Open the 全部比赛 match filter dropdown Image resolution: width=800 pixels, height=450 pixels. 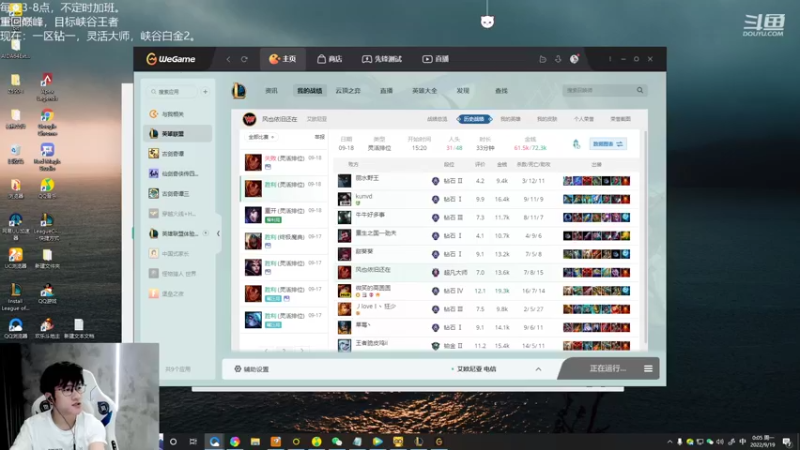261,137
